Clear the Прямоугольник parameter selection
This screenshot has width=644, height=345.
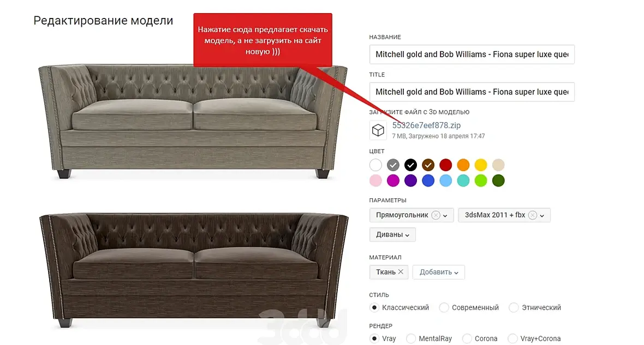(x=436, y=215)
